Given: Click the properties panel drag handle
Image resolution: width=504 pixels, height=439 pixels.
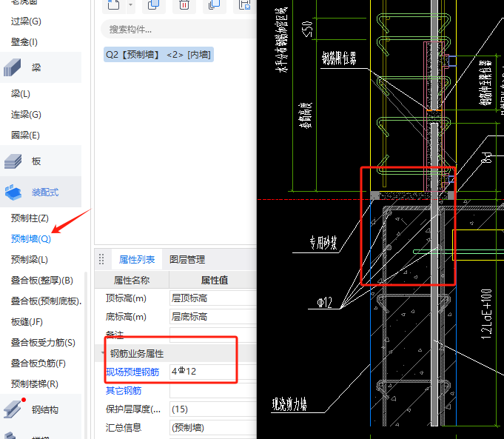Looking at the screenshot, I should pos(101,259).
